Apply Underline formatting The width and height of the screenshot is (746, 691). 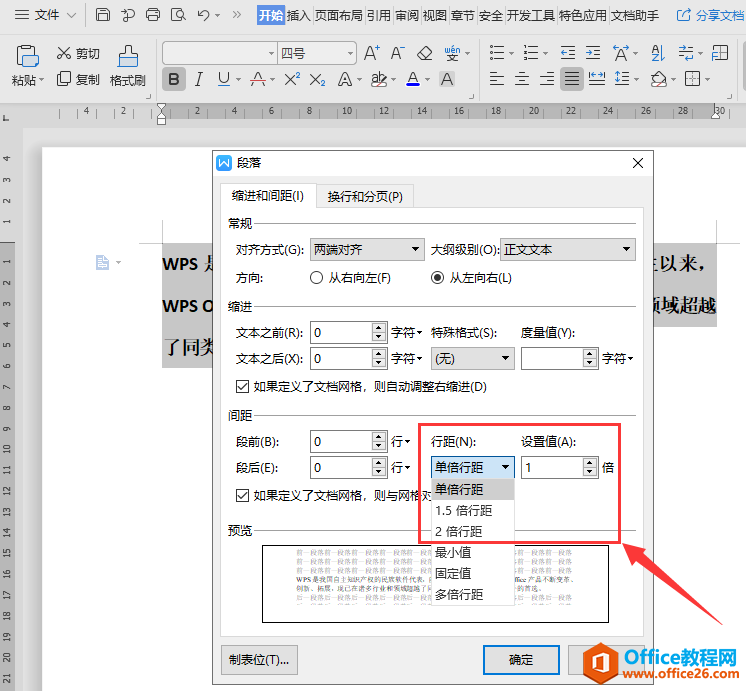[x=224, y=79]
